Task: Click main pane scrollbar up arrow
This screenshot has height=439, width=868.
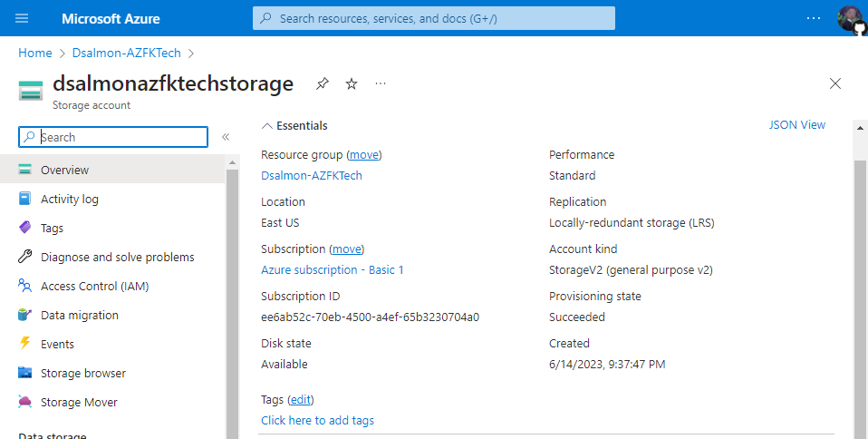Action: [x=860, y=129]
